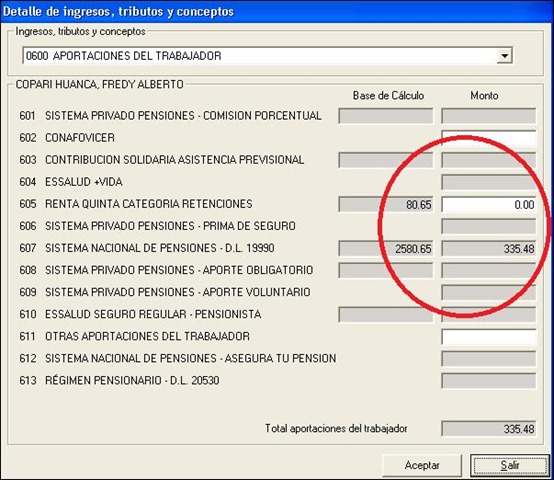Click the Pensionista base de cálculo field

pyautogui.click(x=386, y=315)
